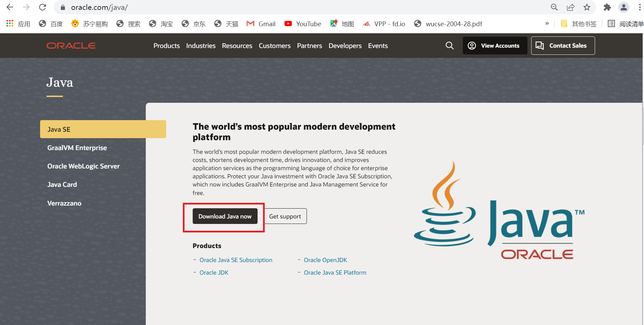
Task: Open the Developers menu
Action: (x=345, y=46)
